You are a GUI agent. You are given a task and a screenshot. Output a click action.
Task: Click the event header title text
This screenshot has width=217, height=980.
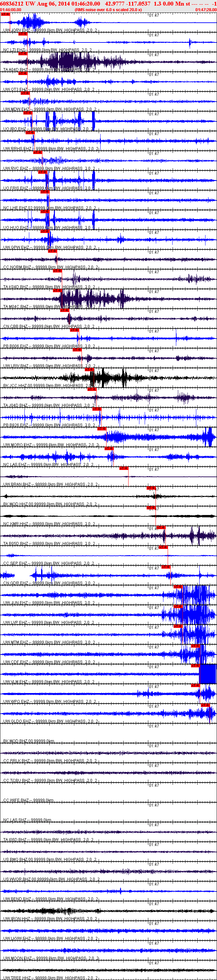point(108,4)
